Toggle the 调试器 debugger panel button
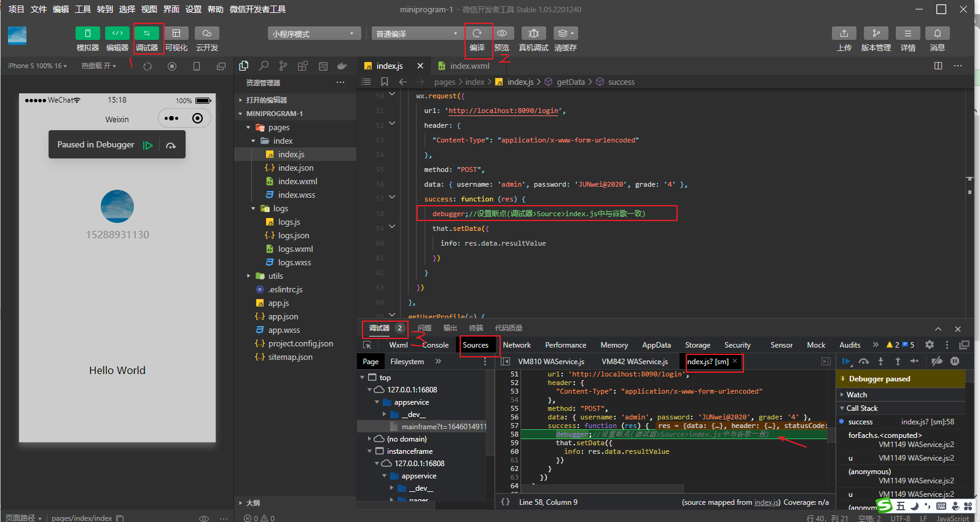This screenshot has height=522, width=980. 147,33
